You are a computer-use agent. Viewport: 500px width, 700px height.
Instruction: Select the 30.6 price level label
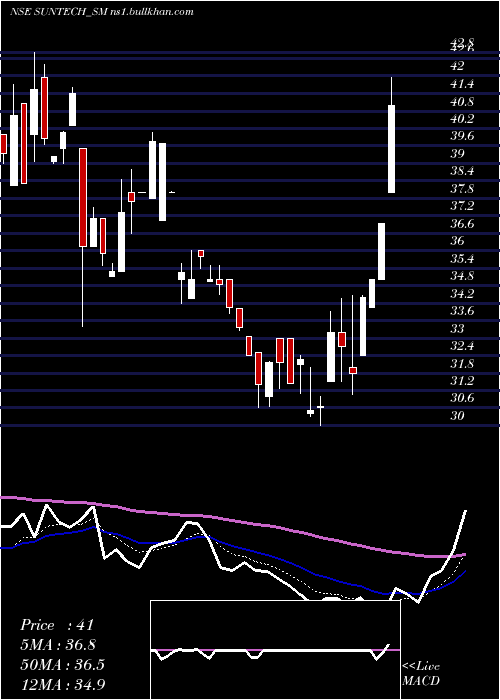(x=462, y=398)
